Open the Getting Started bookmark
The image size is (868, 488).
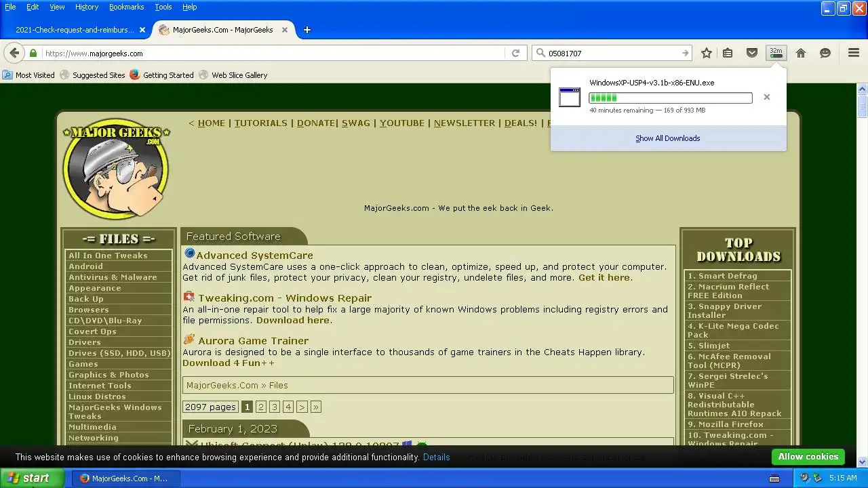tap(161, 75)
